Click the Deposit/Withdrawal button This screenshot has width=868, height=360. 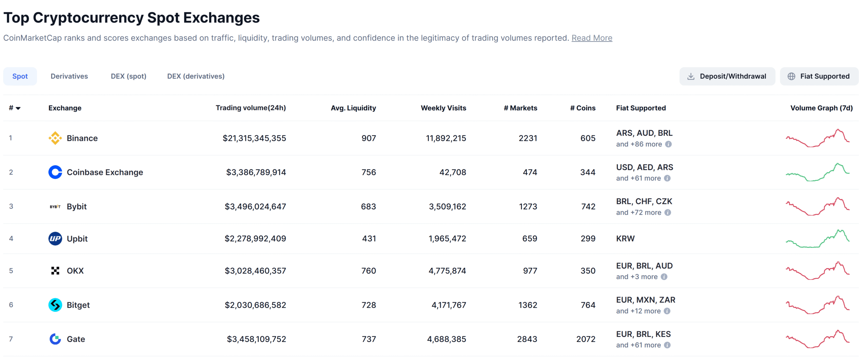(x=727, y=76)
